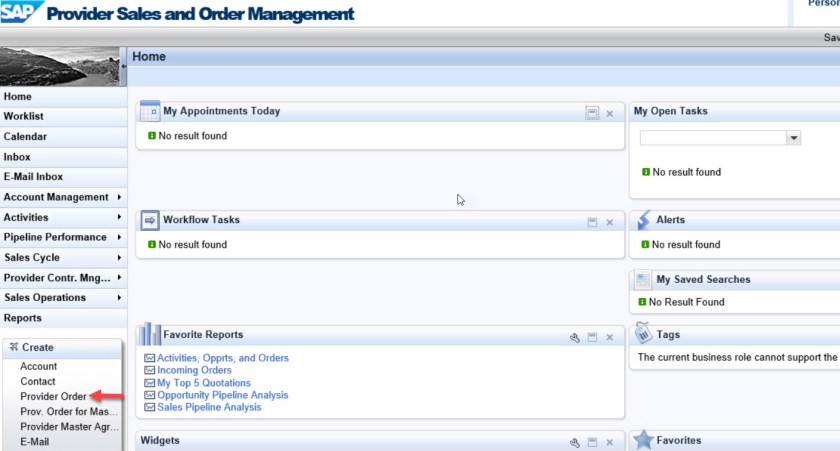The image size is (840, 451).
Task: Close the My Appointments Today panel
Action: tap(610, 114)
